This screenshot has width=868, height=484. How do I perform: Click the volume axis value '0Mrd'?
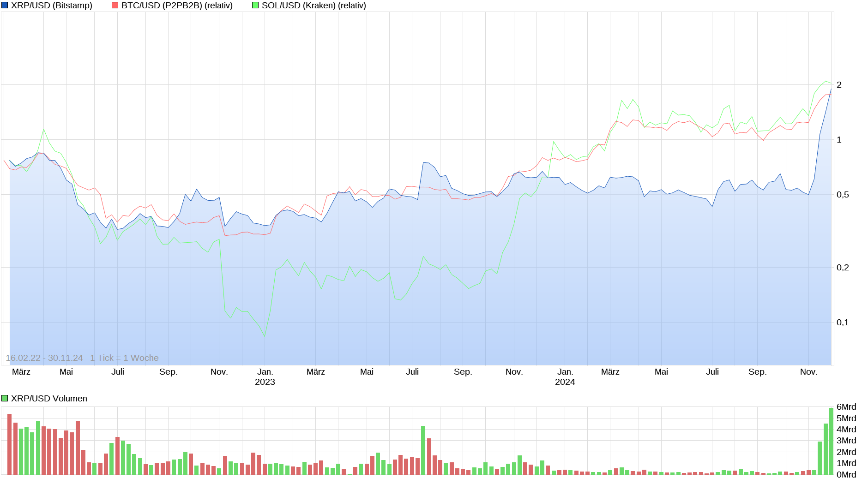846,475
